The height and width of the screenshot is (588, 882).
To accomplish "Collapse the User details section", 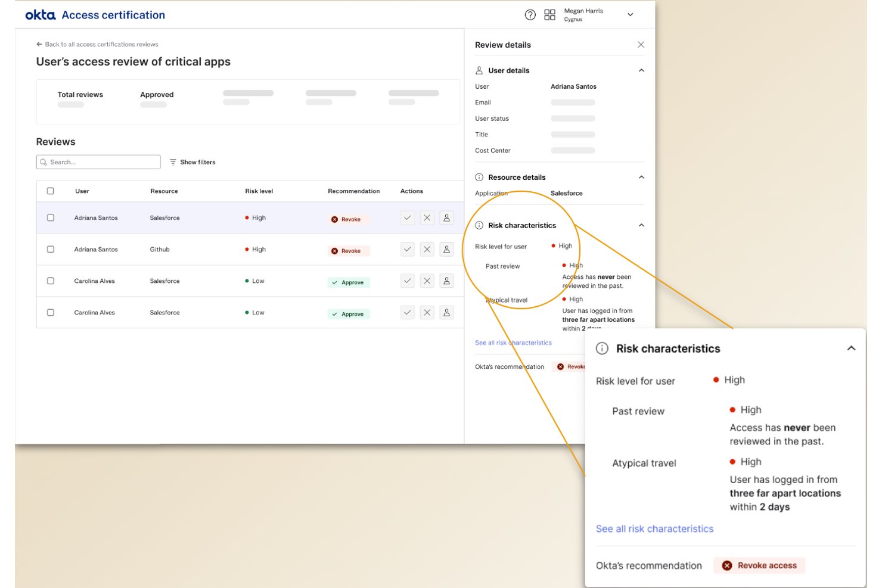I will 641,70.
